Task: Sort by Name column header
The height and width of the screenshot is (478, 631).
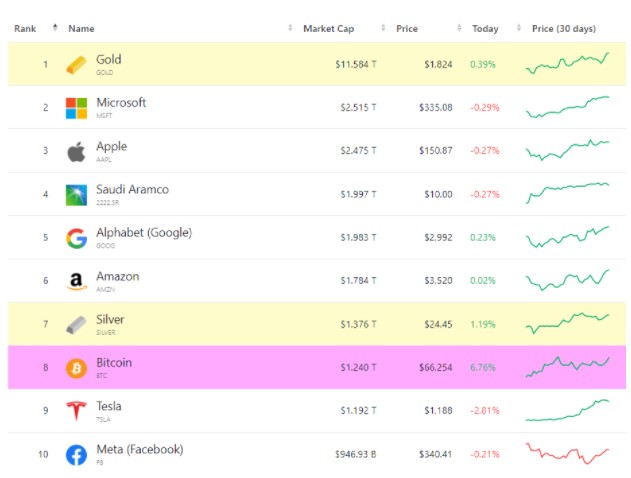Action: (x=81, y=28)
